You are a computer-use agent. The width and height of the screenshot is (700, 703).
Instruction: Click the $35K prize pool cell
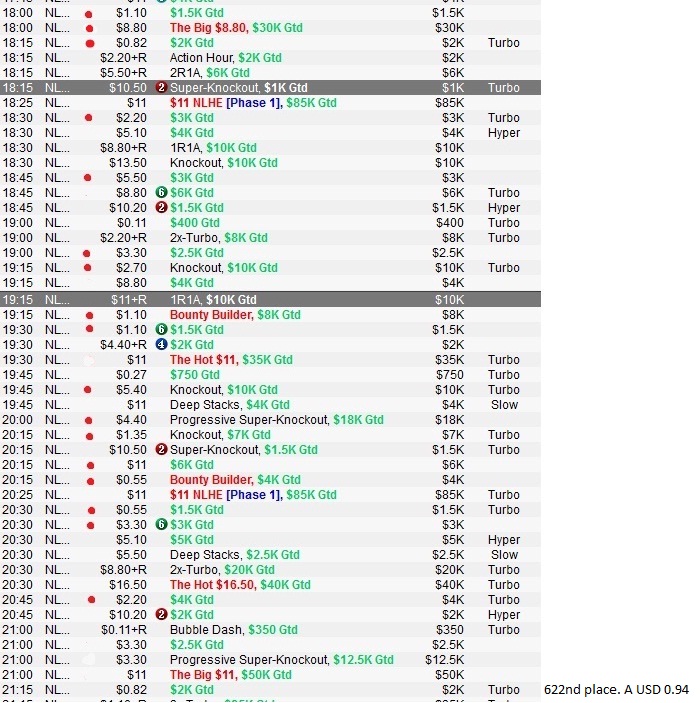(x=449, y=360)
